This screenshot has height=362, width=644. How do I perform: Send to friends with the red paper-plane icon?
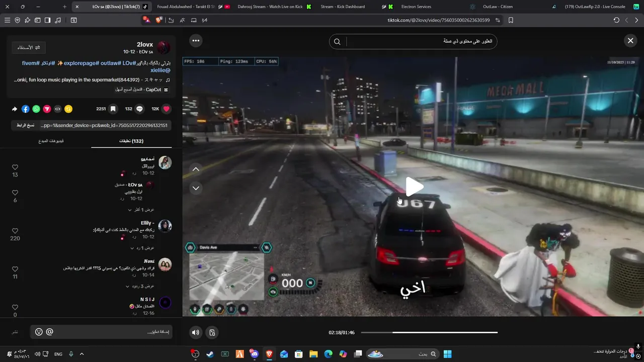(47, 109)
